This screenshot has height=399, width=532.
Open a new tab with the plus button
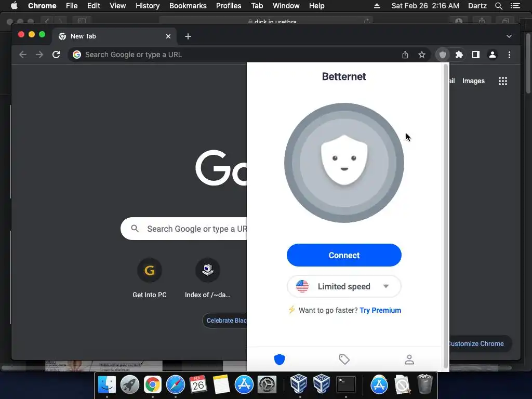coord(188,36)
